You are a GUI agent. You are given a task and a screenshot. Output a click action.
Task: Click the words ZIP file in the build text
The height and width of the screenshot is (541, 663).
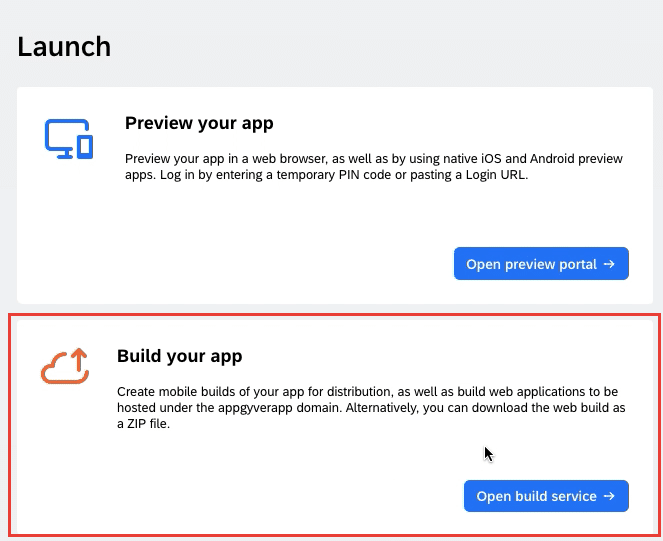(148, 423)
